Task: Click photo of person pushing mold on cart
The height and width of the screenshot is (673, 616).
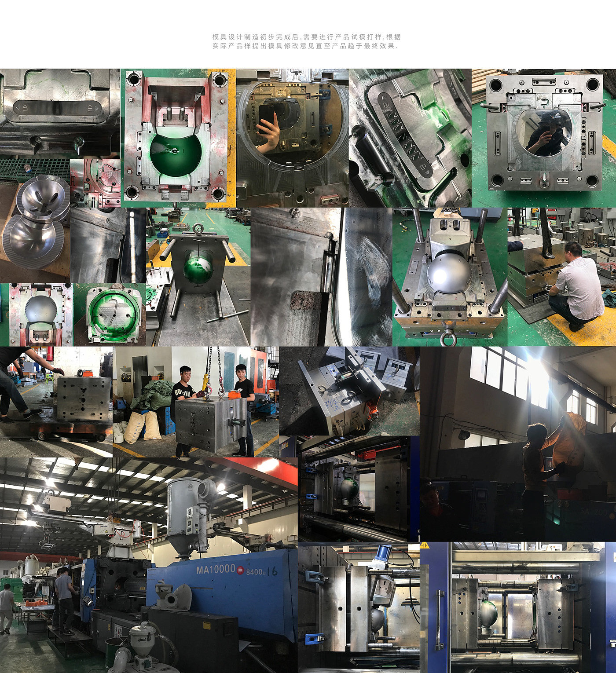Action: click(56, 401)
